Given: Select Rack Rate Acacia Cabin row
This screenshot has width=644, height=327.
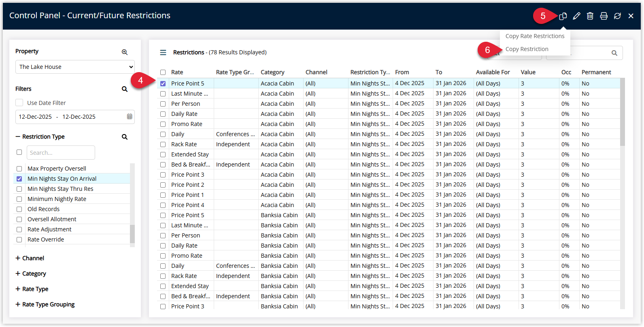Looking at the screenshot, I should pos(389,144).
